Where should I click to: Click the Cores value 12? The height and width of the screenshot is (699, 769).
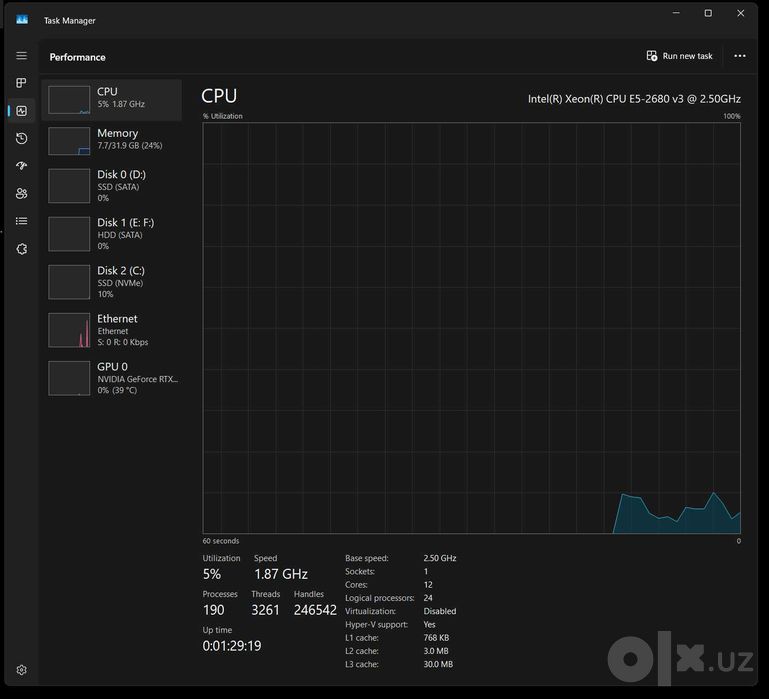tap(428, 585)
